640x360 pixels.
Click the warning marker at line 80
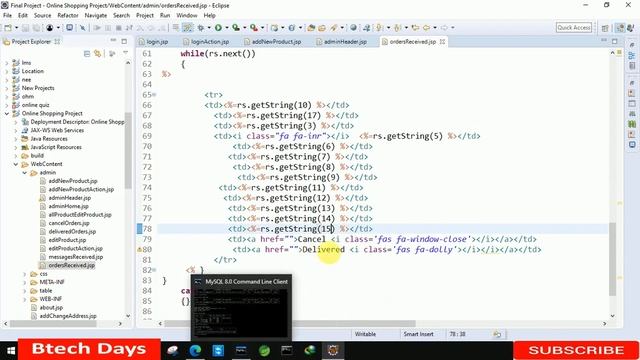139,249
